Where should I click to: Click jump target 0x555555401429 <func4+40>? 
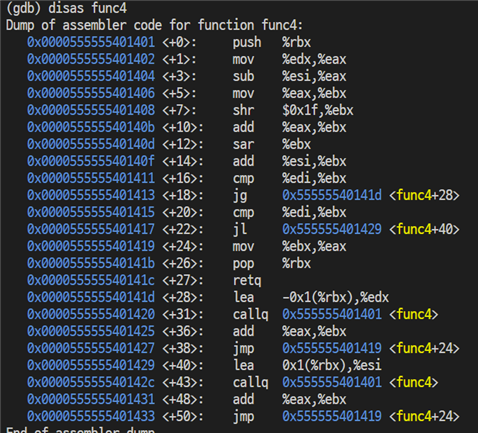click(371, 229)
